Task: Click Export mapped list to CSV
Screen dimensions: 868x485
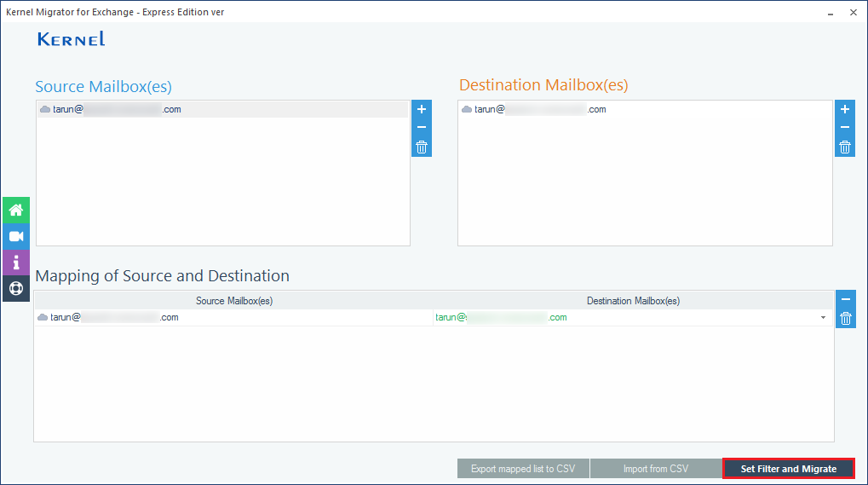Action: pyautogui.click(x=522, y=469)
